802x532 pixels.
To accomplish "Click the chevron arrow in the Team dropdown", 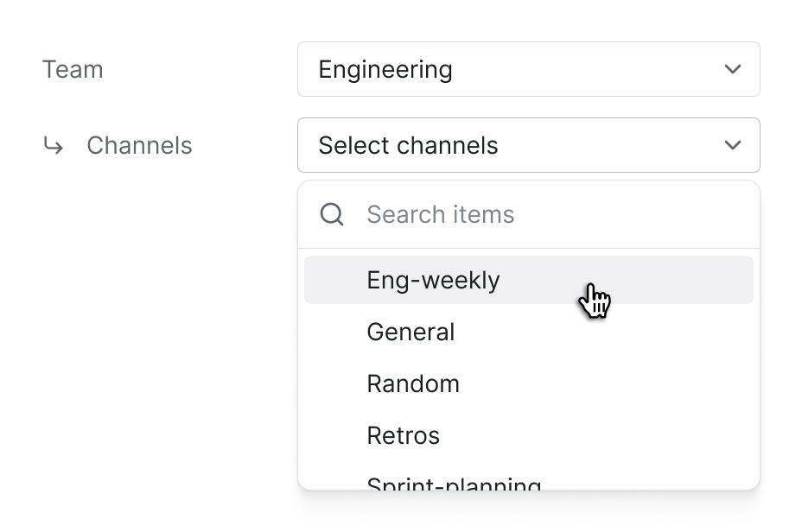I will tap(733, 69).
